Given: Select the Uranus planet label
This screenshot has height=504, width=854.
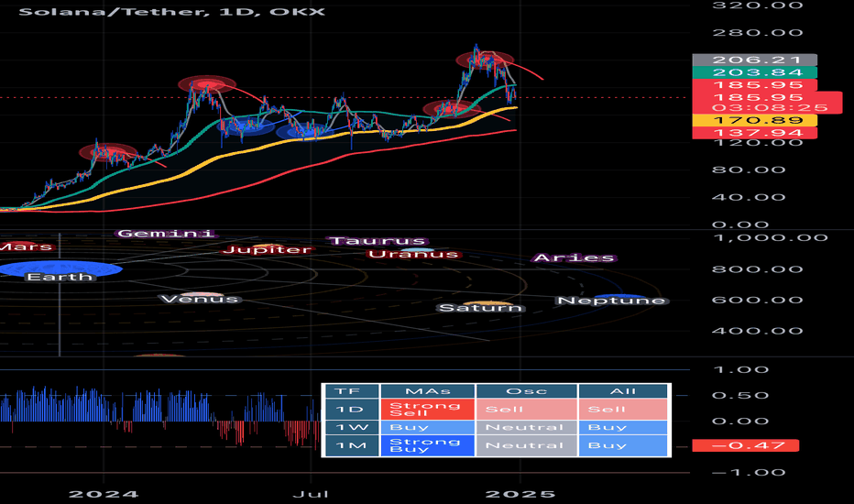Looking at the screenshot, I should click(413, 255).
